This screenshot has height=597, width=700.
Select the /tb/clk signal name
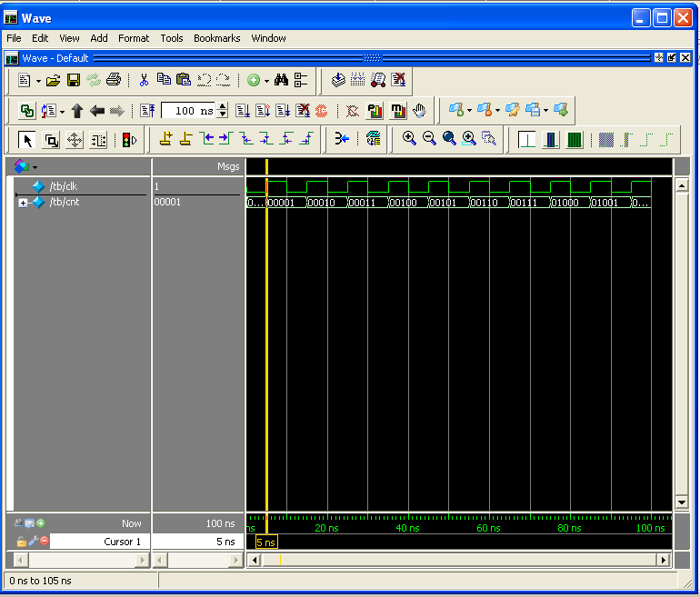pyautogui.click(x=64, y=186)
